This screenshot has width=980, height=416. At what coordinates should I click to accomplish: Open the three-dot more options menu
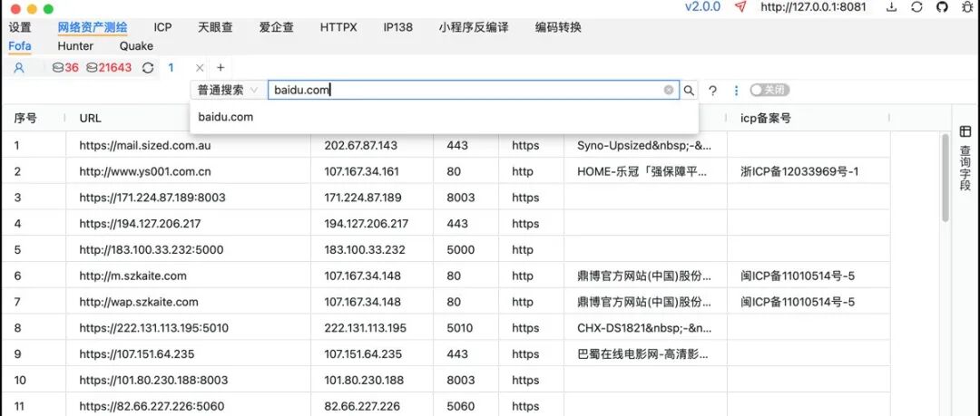point(736,91)
